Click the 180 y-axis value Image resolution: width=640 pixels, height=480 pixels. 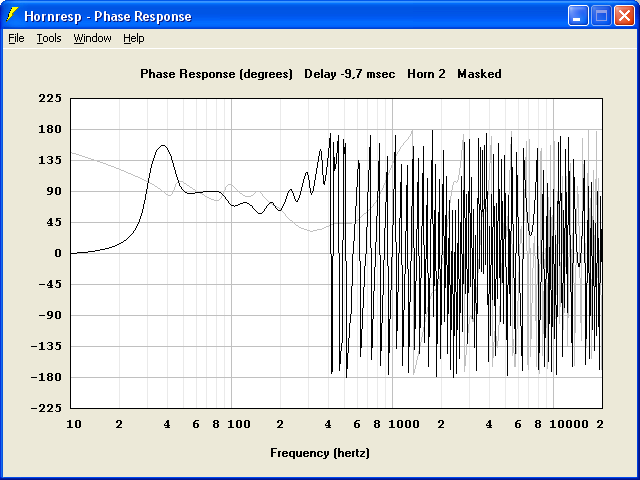(x=50, y=129)
